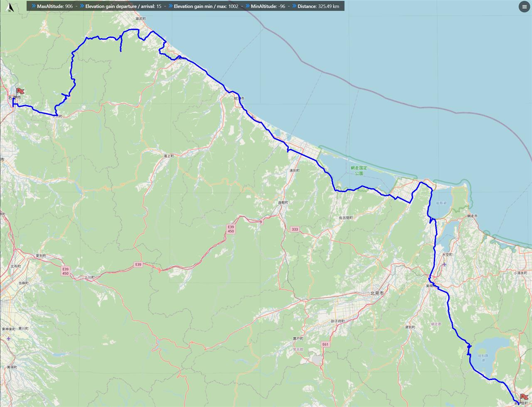This screenshot has height=407, width=532.
Task: Click the MinAltitude chevron icon
Action: (248, 6)
